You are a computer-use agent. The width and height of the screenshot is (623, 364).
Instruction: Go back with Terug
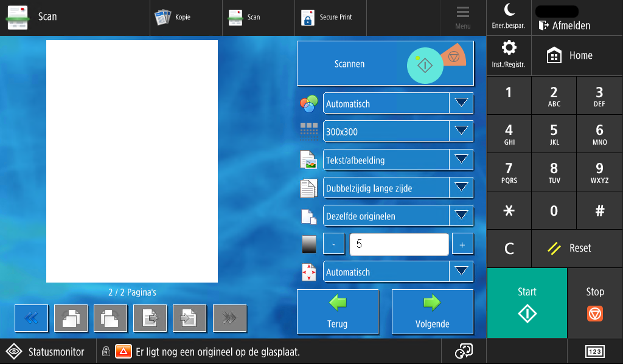[337, 312]
